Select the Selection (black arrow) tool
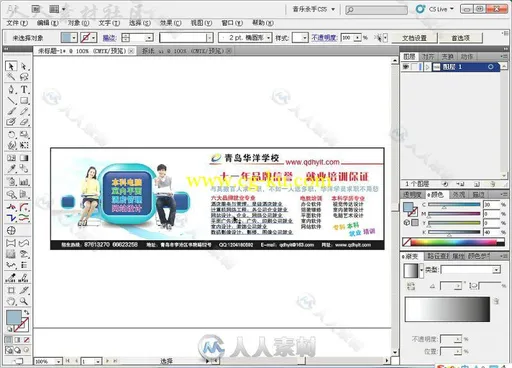512x368 pixels. pyautogui.click(x=11, y=66)
